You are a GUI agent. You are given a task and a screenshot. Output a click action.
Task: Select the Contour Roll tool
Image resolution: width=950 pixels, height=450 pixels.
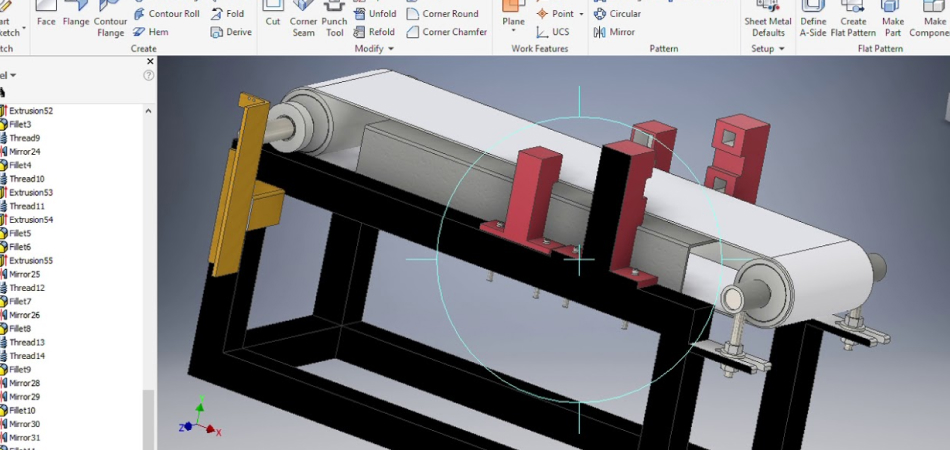pyautogui.click(x=166, y=14)
